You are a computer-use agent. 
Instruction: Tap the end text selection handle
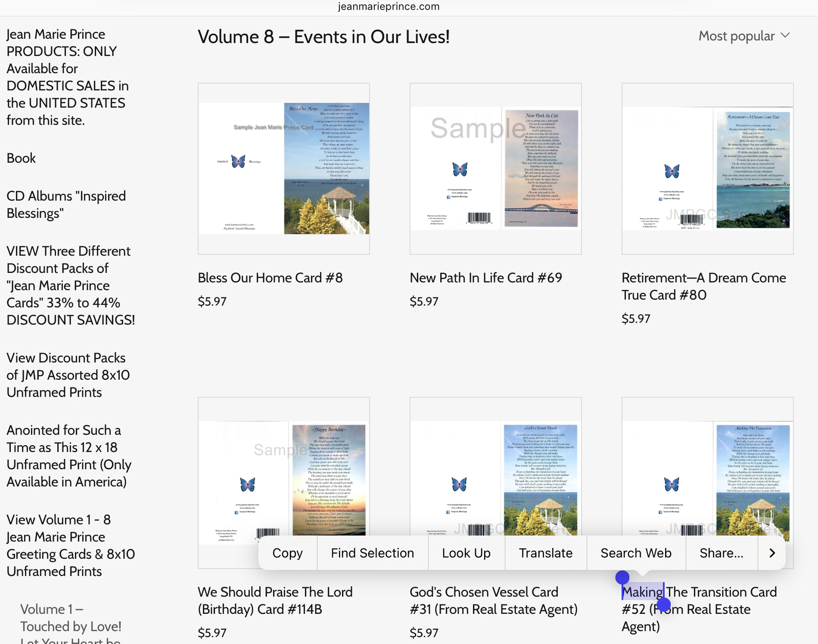664,605
